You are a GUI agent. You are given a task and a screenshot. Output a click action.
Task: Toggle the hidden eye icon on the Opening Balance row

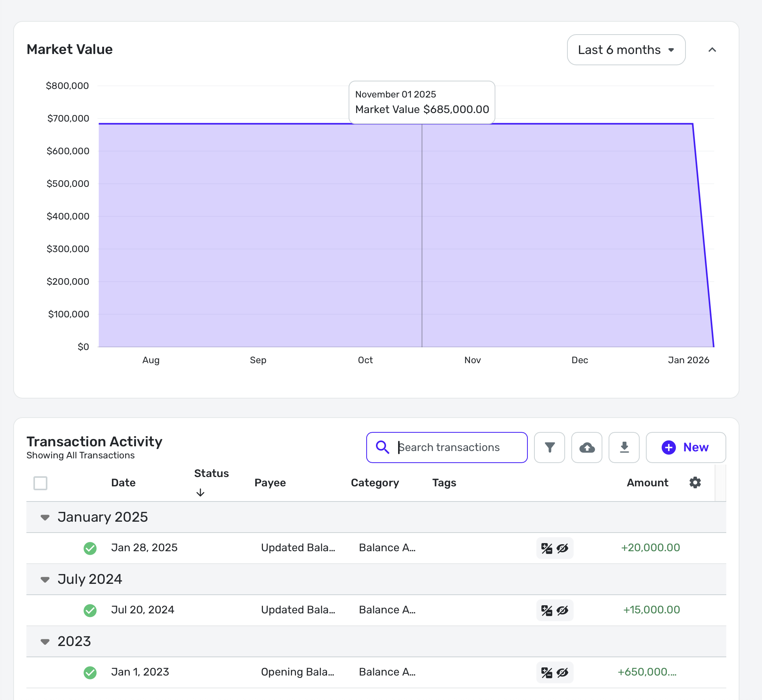[x=562, y=672]
